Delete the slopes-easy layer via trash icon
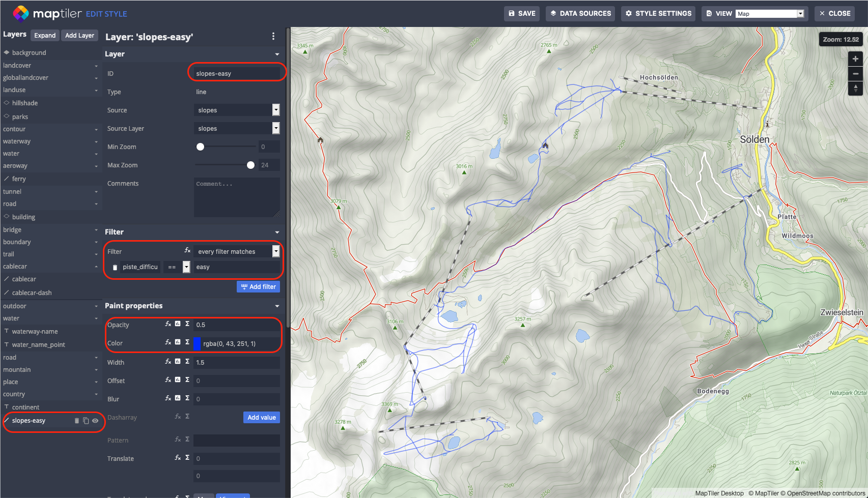Viewport: 868px width, 498px height. coord(77,421)
